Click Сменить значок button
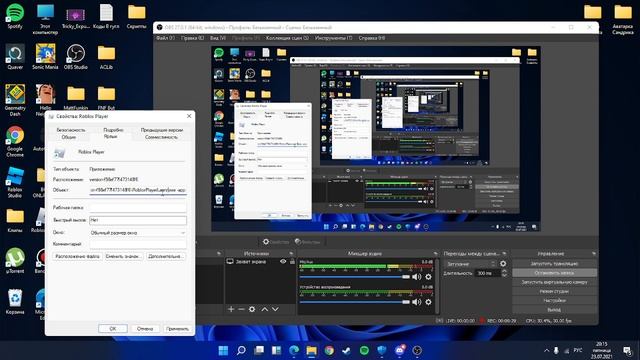Viewport: 640px width, 360px height. [x=124, y=256]
